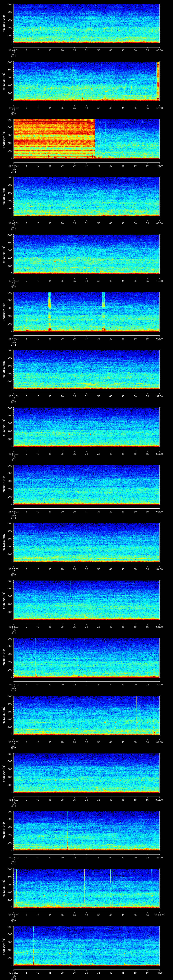
Task: Click the 18:47:00 start-time label
Action: [x=14, y=223]
